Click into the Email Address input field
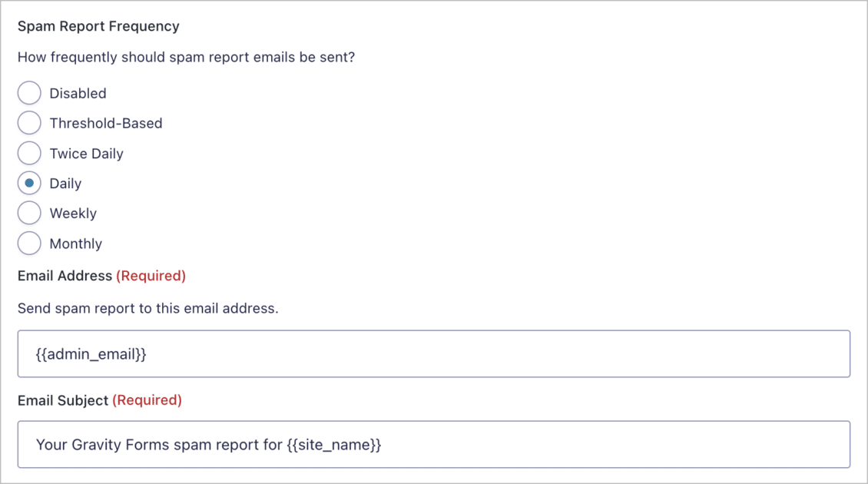868x484 pixels. click(x=434, y=353)
